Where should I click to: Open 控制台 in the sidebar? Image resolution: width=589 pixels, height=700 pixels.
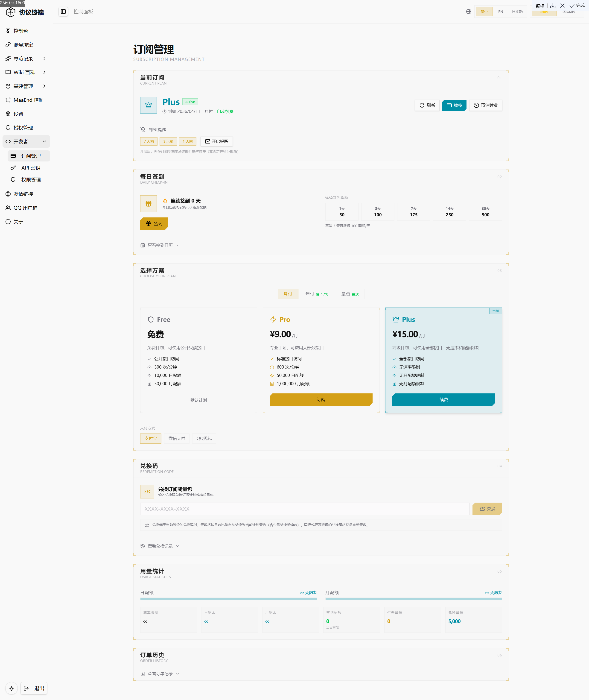[26, 31]
